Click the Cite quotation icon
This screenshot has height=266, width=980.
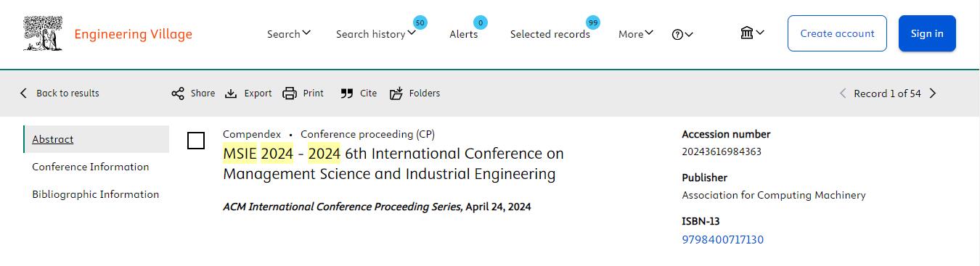pyautogui.click(x=347, y=93)
